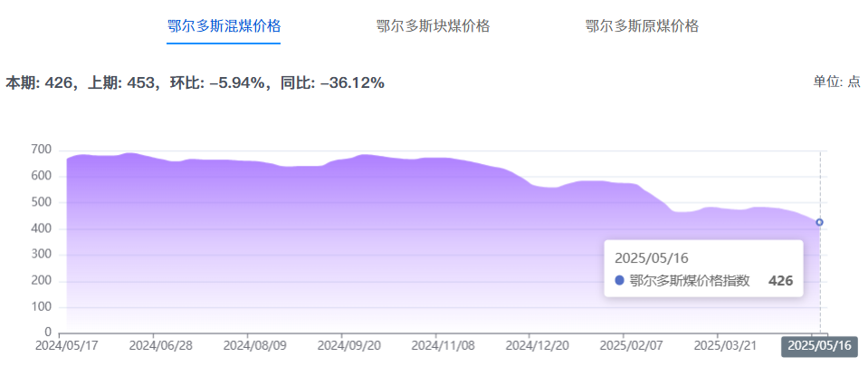The width and height of the screenshot is (868, 367).
Task: Click tooltip date 2025/05/16 heading
Action: point(652,257)
